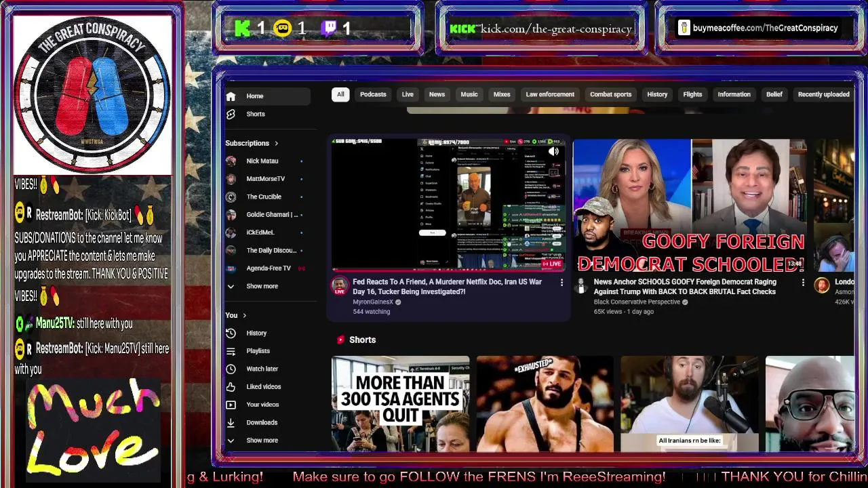This screenshot has width=868, height=488.
Task: Expand the You section with Show more
Action: pyautogui.click(x=262, y=441)
